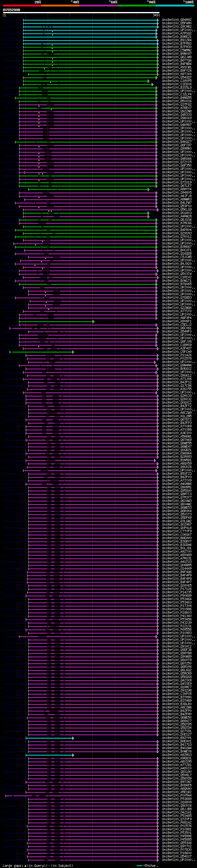The height and width of the screenshot is (868, 197).
Task: Choose the UniRef100_Q9U612 label
Action: (x=177, y=376)
